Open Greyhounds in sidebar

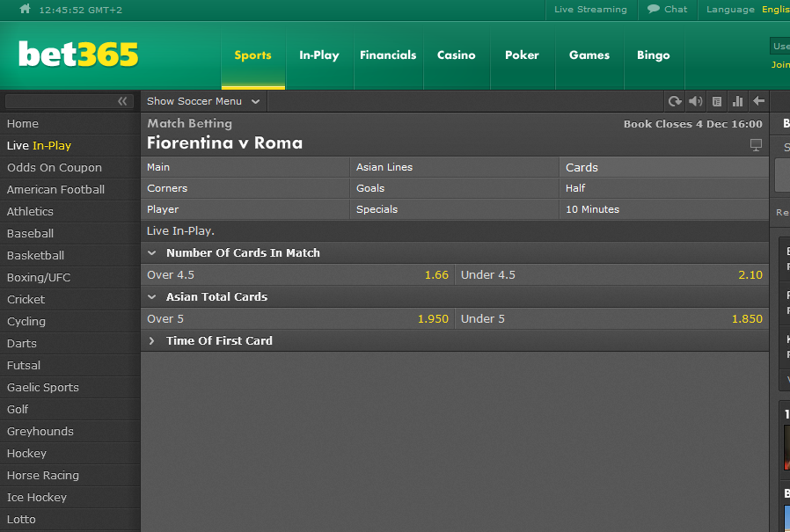pyautogui.click(x=70, y=431)
